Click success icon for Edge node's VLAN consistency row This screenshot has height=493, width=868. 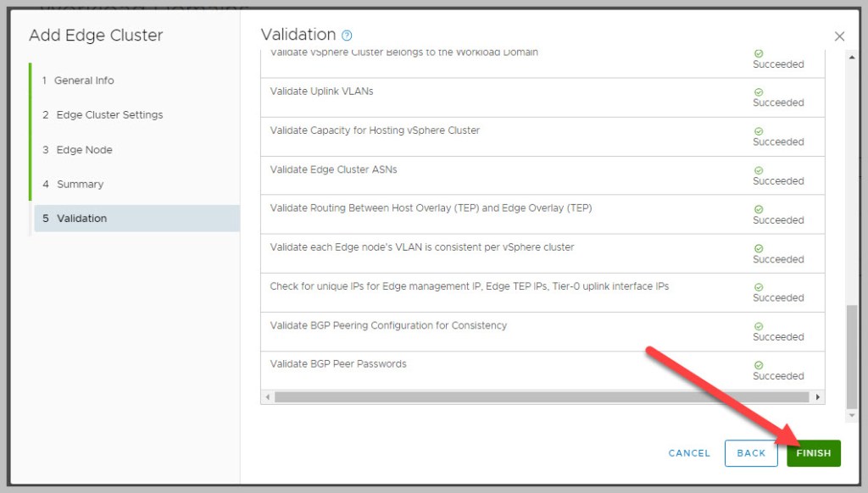pos(759,247)
